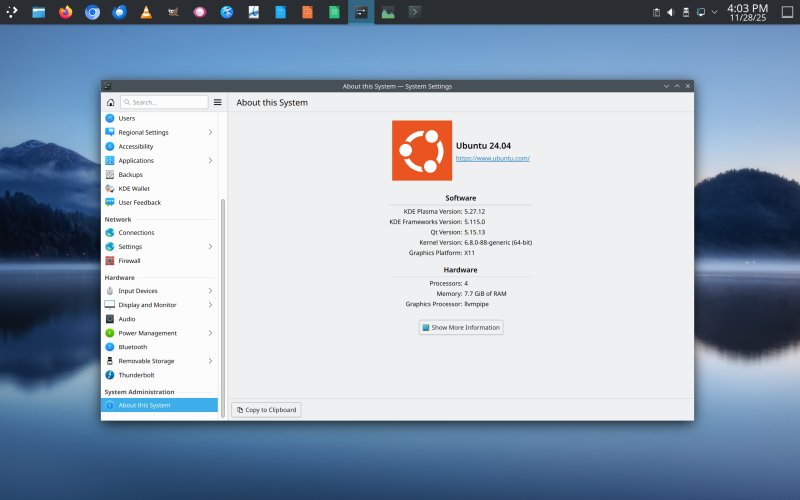Click the settings search field
The image size is (800, 500).
pos(165,102)
